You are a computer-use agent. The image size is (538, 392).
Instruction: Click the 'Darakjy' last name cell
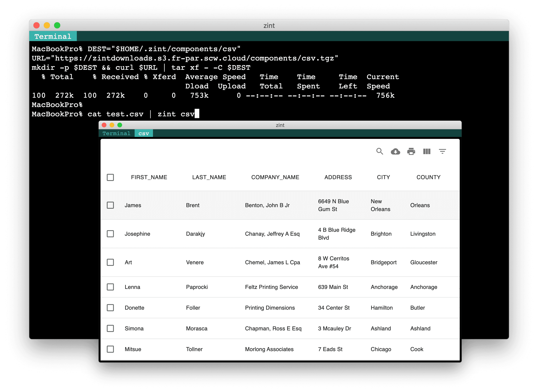coord(195,234)
